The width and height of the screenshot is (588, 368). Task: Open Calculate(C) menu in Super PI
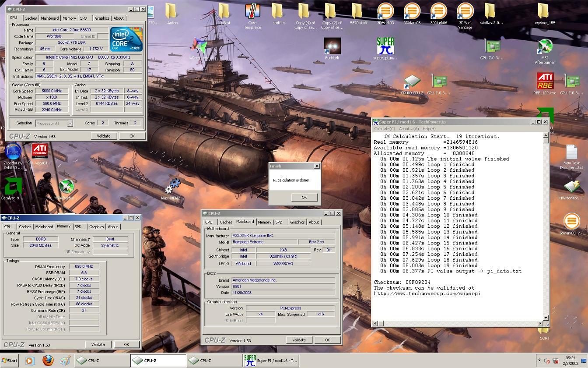pos(385,129)
